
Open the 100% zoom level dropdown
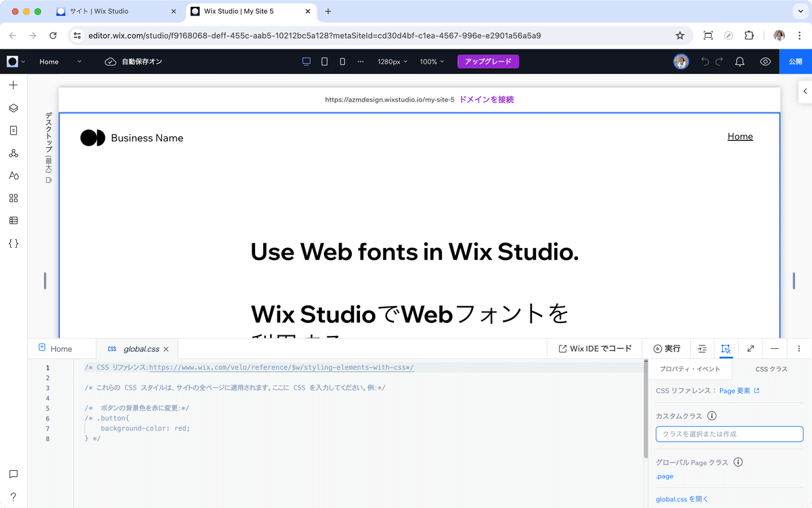tap(432, 62)
